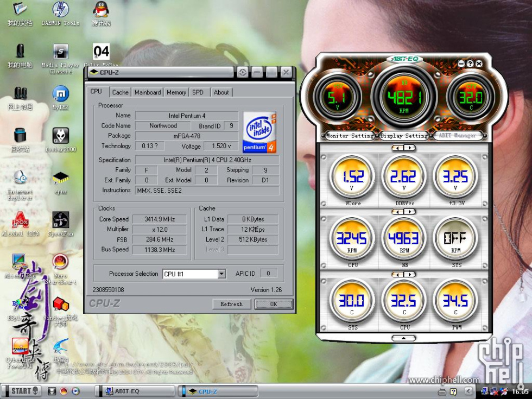Open the Nero StartSmart desktop icon
The image size is (532, 399).
(60, 269)
